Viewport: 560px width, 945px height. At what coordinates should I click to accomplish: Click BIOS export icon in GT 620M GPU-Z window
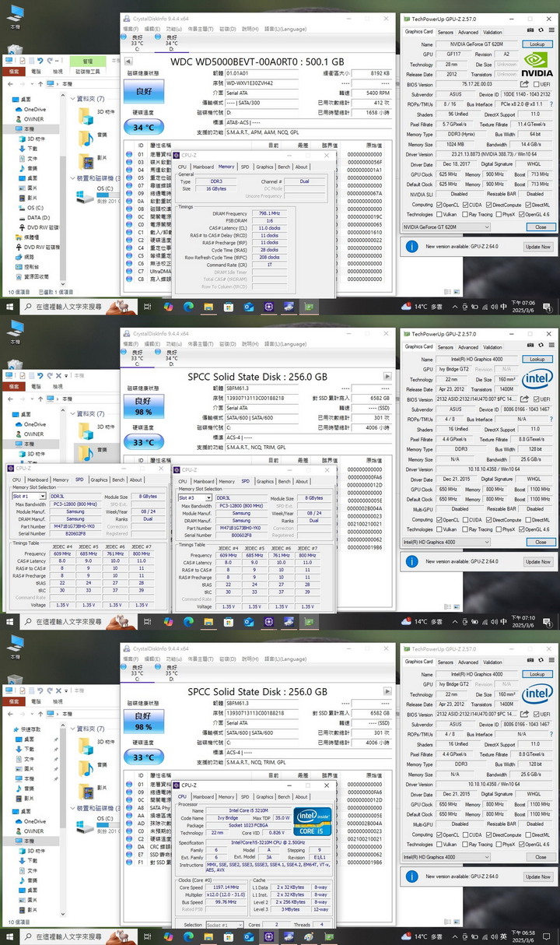click(x=523, y=84)
